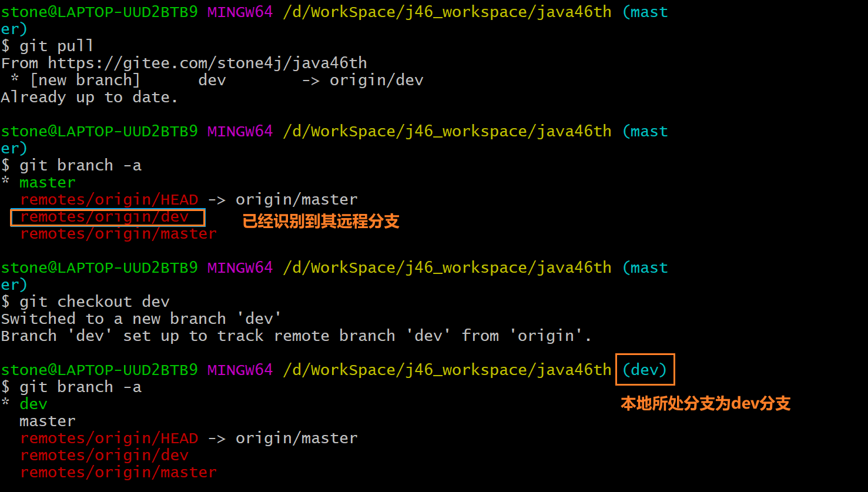Click the orange-boxed 'remotes/origin/dev' entry

(x=108, y=217)
